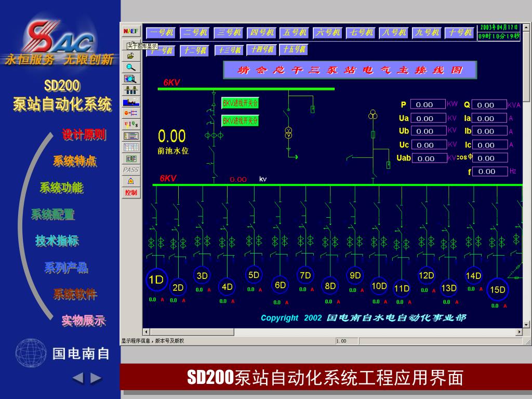Click the 前池水位 0.00 reading
532x399 pixels.
tap(172, 136)
